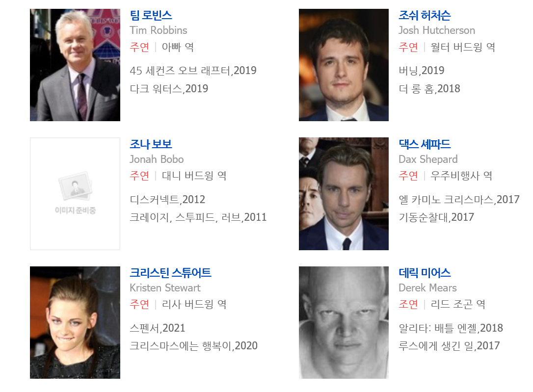Image resolution: width=533 pixels, height=392 pixels.
Task: Open Josh Hutcherson's profile photo
Action: (344, 65)
